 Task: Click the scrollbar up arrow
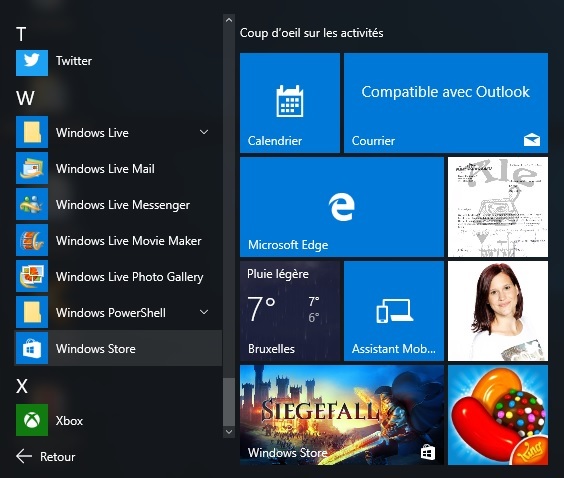[229, 20]
